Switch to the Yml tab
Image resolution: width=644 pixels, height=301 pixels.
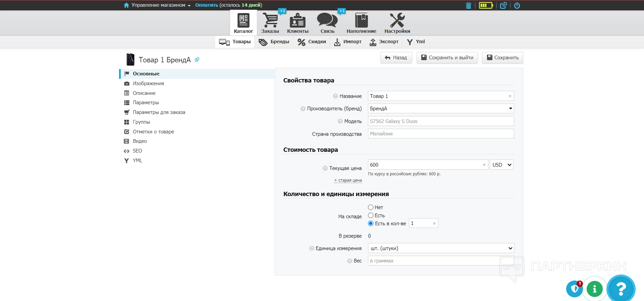click(x=416, y=42)
